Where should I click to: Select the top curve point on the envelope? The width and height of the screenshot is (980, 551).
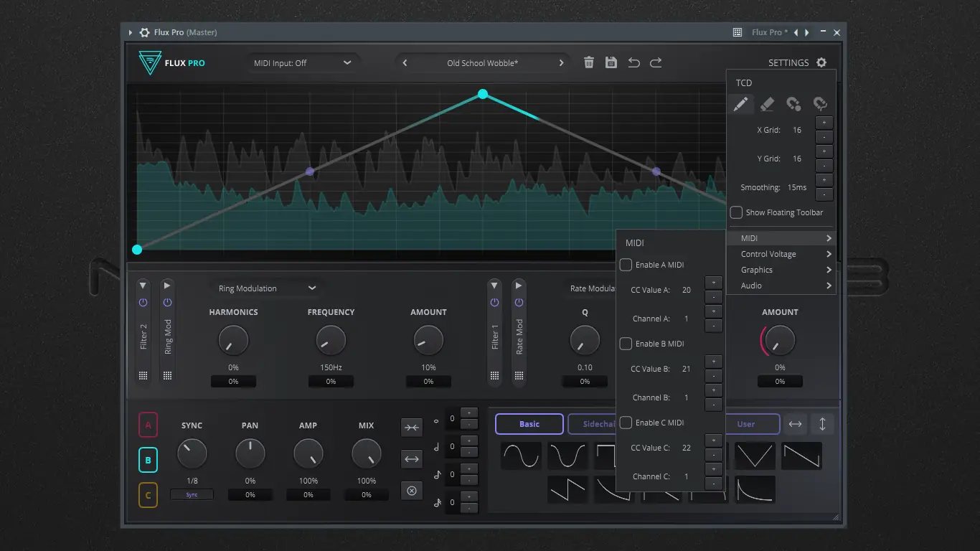pyautogui.click(x=483, y=94)
